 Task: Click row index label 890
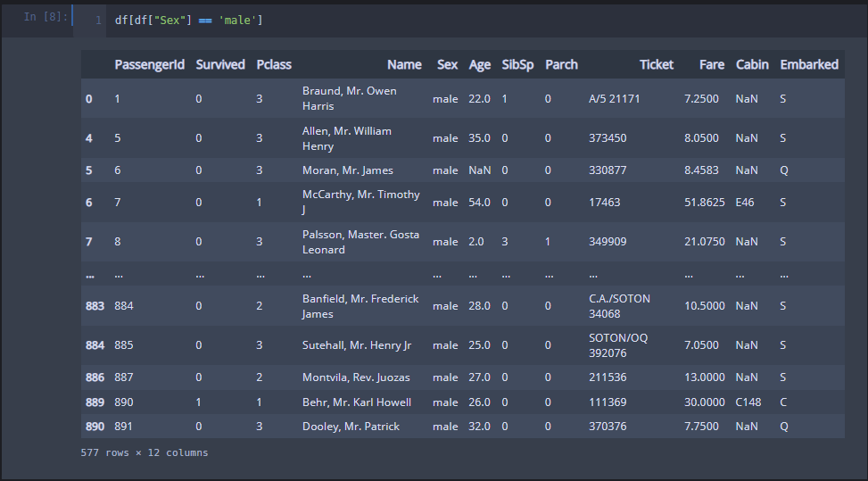coord(95,427)
